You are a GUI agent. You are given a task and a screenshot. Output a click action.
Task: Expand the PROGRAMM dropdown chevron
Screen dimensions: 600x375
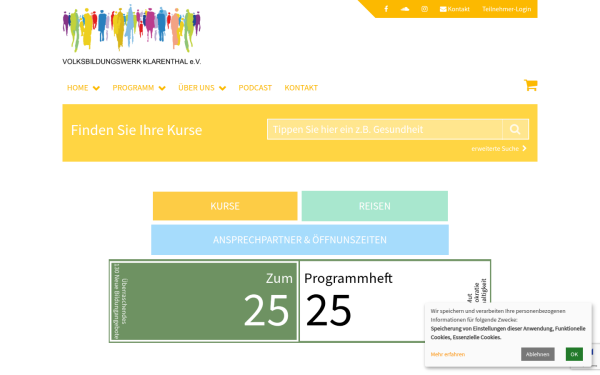162,88
